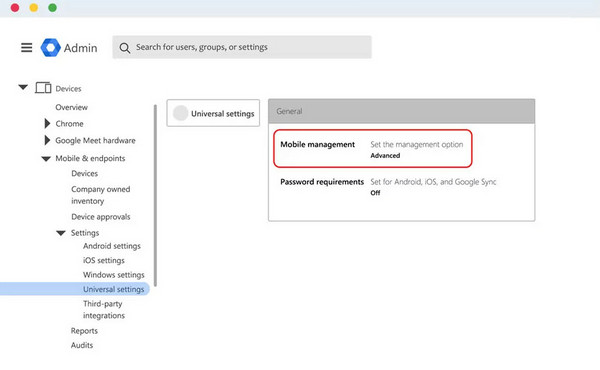Click the Universal settings circle icon
Viewport: 600px width, 370px height.
click(180, 113)
